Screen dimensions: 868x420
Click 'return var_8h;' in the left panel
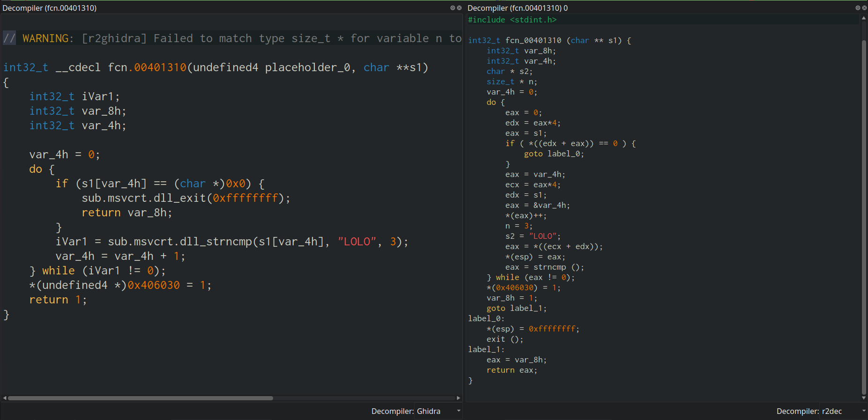click(127, 213)
